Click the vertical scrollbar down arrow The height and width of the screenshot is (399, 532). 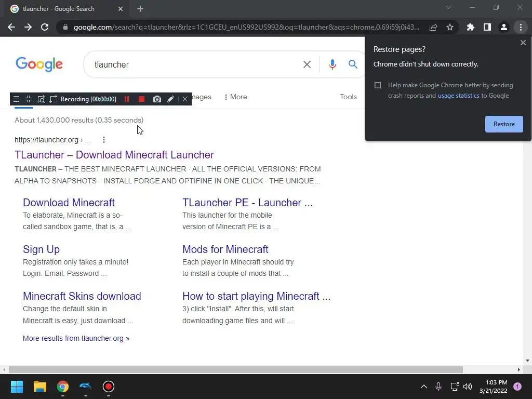point(527,361)
